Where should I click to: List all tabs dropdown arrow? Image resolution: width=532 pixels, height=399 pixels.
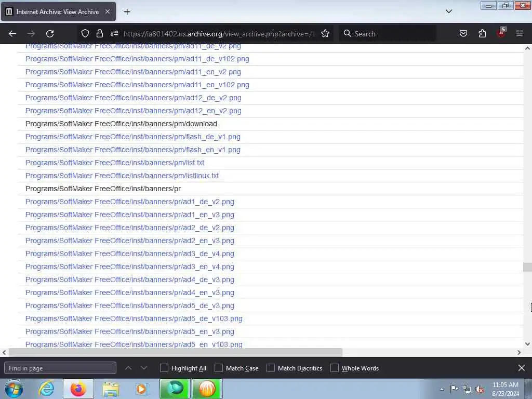tap(449, 11)
